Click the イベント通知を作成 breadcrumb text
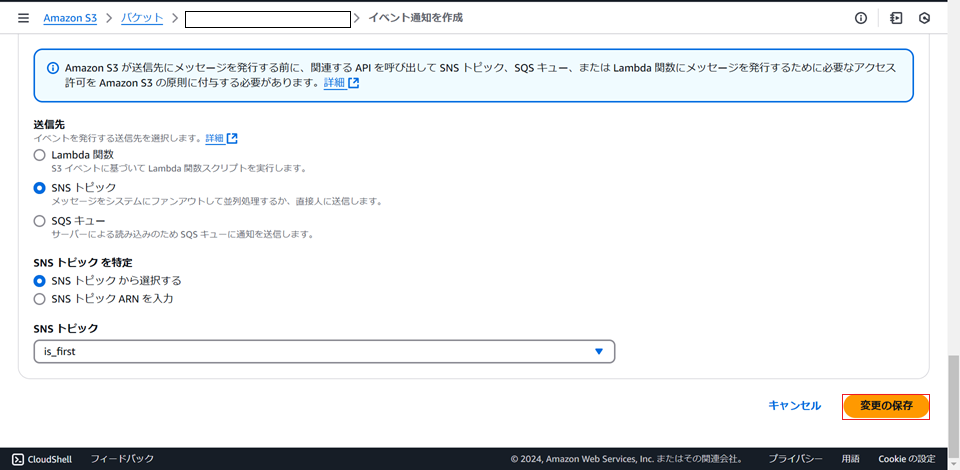Screen dimensions: 960x470 (415, 18)
